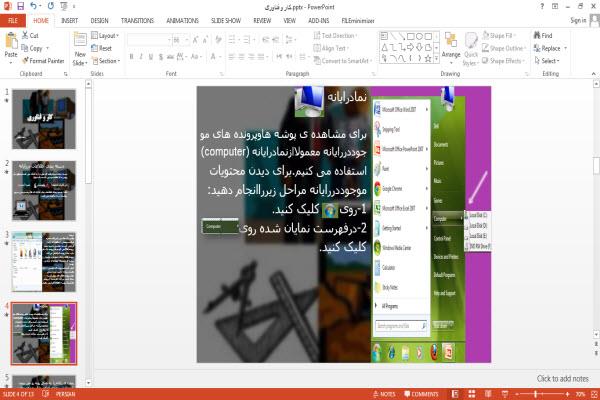Click the zoom out minus button
Screen dimensions: 600x400
(x=517, y=394)
